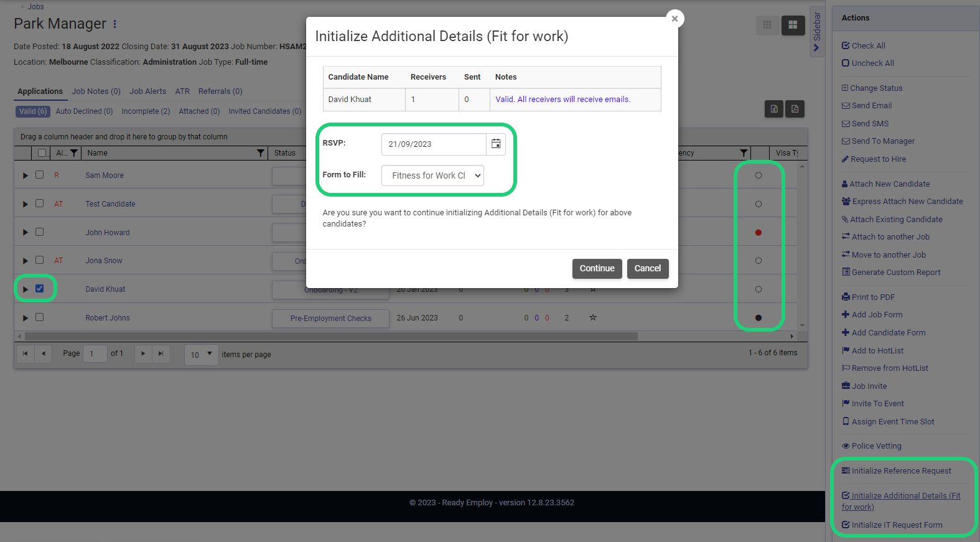Image resolution: width=980 pixels, height=542 pixels.
Task: Open the items per page dropdown
Action: [202, 355]
